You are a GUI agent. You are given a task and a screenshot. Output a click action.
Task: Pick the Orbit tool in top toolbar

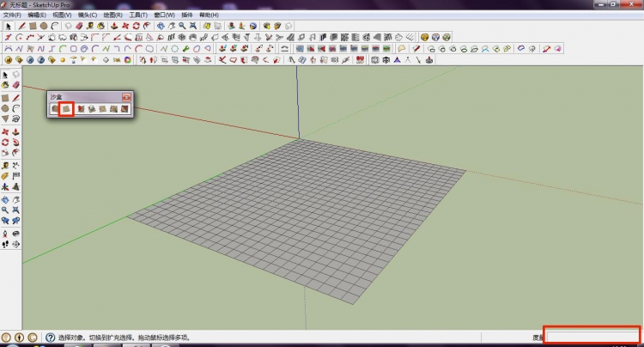[161, 27]
